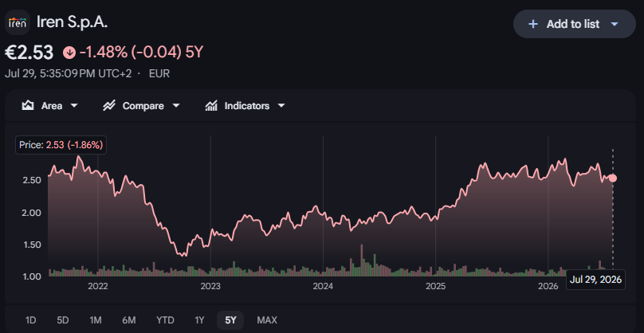This screenshot has width=644, height=333.
Task: Click the 2022 x-axis year label
Action: pyautogui.click(x=98, y=286)
